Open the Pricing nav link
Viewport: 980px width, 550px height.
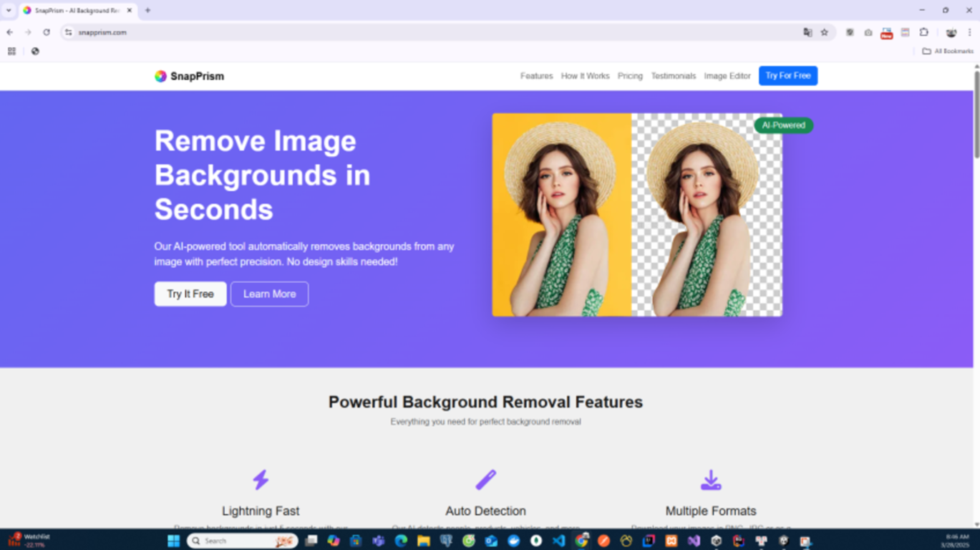pyautogui.click(x=630, y=76)
